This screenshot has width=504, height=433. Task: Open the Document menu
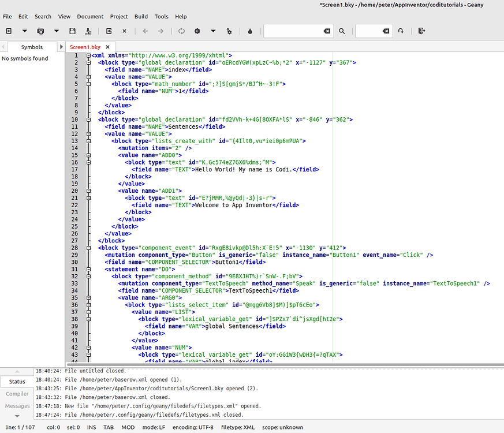click(90, 16)
